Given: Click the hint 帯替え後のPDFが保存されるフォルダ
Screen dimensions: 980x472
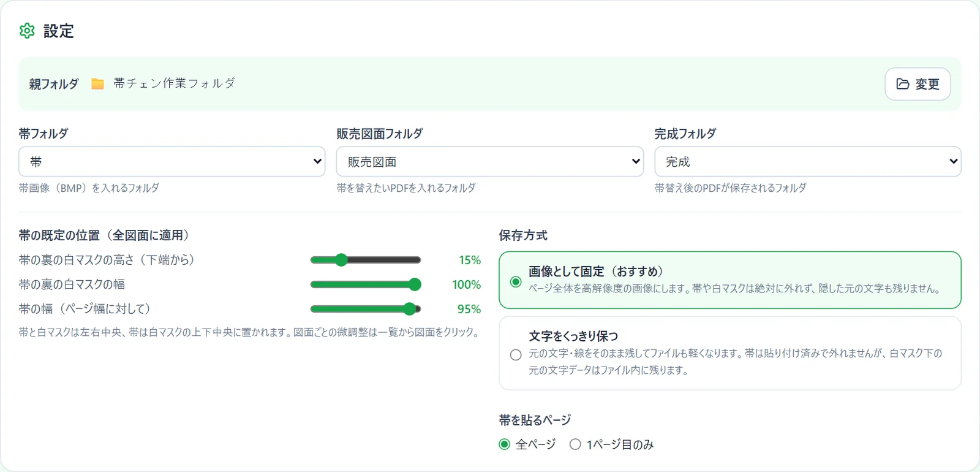Looking at the screenshot, I should [x=730, y=188].
